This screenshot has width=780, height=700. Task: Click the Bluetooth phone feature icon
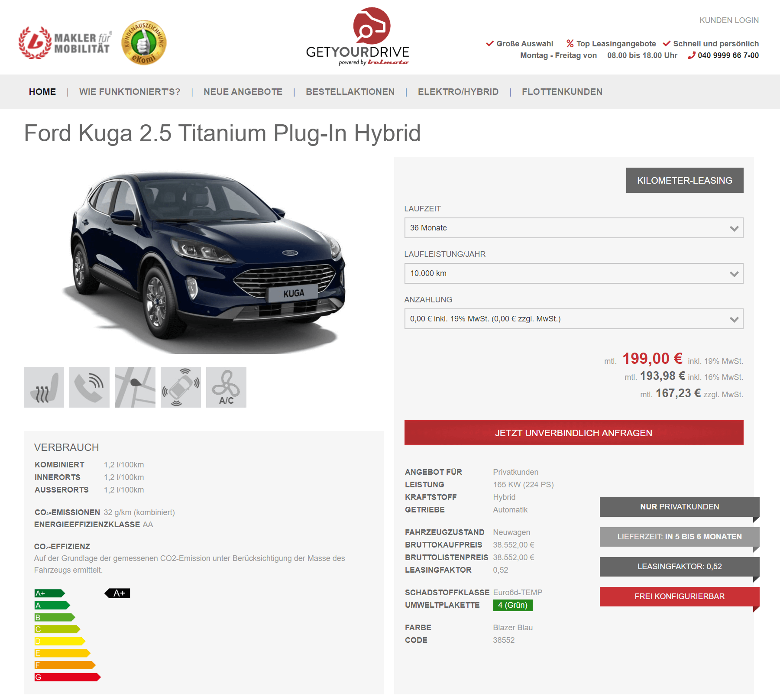point(89,387)
